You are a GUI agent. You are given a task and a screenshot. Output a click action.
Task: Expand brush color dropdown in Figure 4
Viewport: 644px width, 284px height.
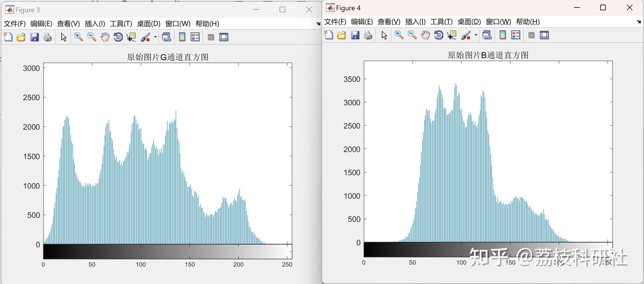tap(476, 35)
